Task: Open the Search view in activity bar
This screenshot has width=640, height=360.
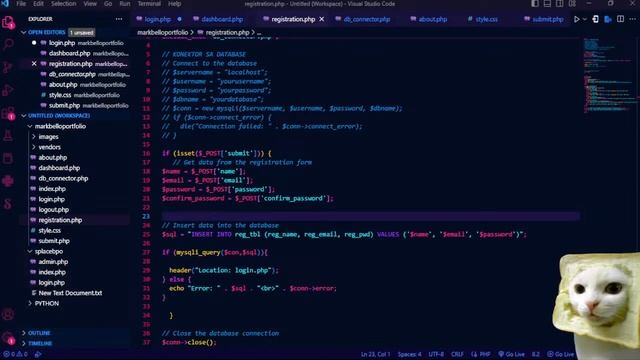Action: point(8,44)
